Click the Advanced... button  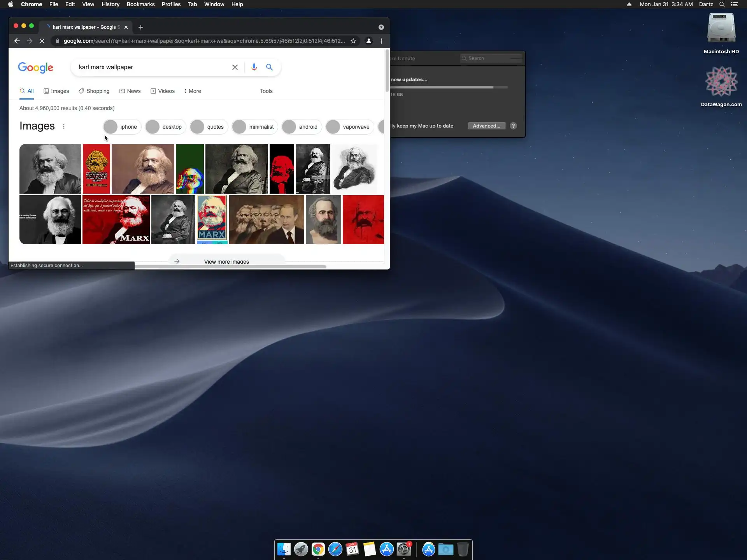coord(486,126)
